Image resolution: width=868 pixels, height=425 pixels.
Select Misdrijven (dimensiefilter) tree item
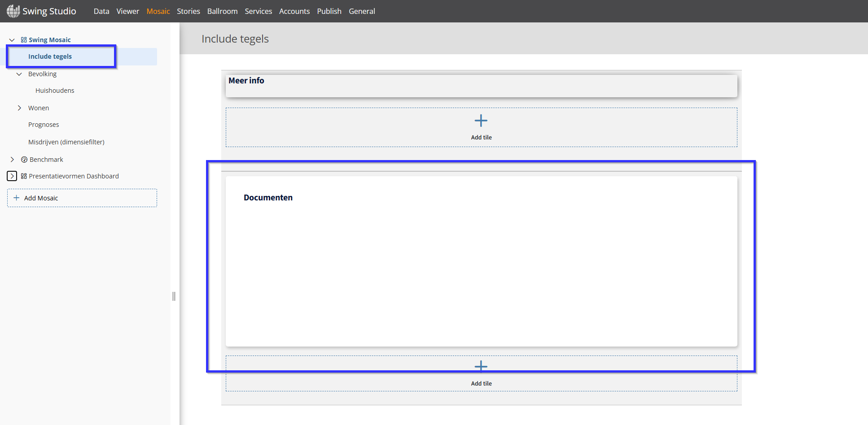[x=66, y=142]
